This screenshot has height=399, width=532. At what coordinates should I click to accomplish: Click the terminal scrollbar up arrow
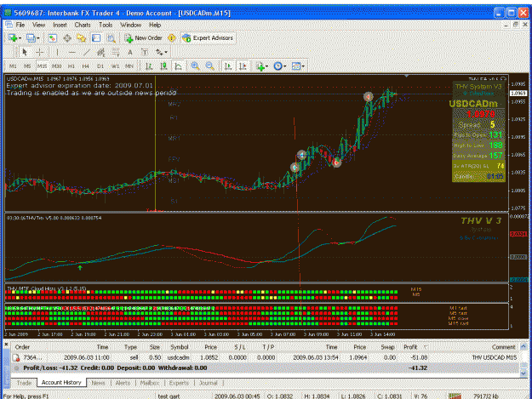pos(523,346)
